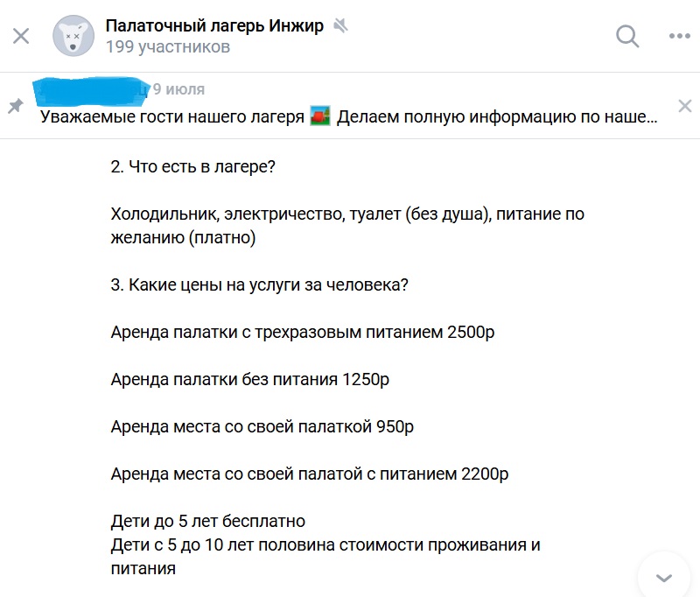The width and height of the screenshot is (700, 597).
Task: Close the chat with the X icon
Action: (22, 36)
